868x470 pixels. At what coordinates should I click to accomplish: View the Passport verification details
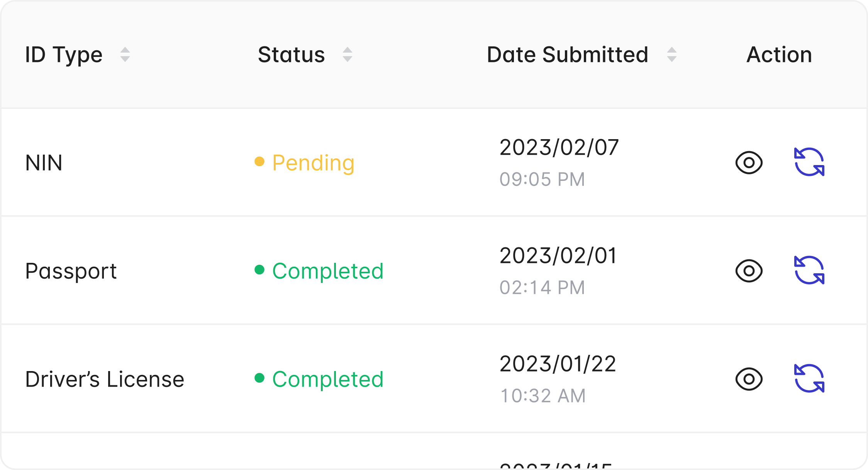pos(749,271)
